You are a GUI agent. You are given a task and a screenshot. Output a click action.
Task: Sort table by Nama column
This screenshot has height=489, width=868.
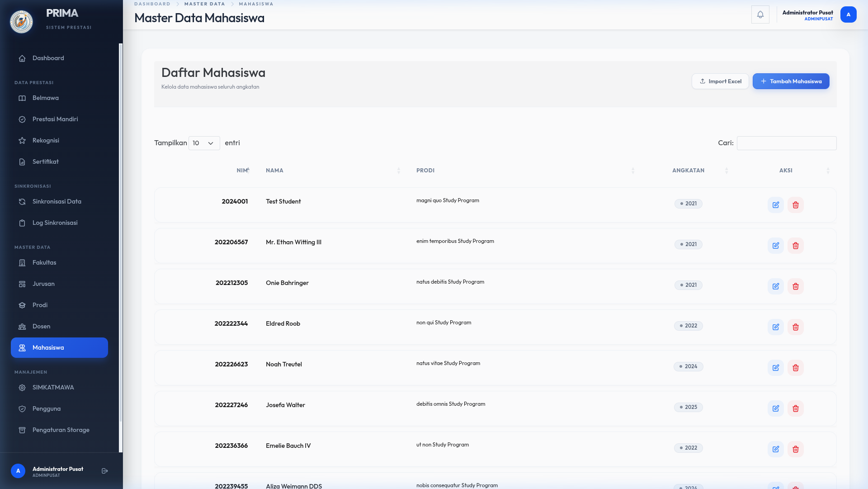(x=274, y=171)
